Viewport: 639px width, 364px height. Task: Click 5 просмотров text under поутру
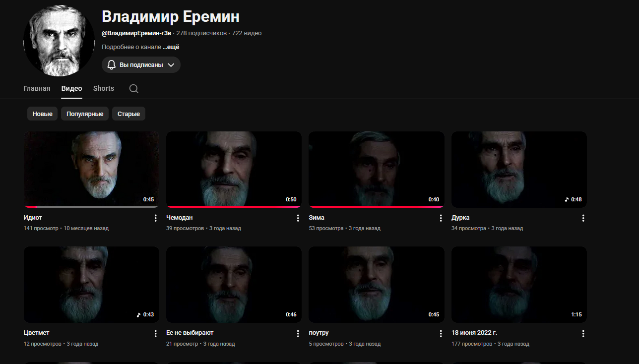click(x=326, y=344)
